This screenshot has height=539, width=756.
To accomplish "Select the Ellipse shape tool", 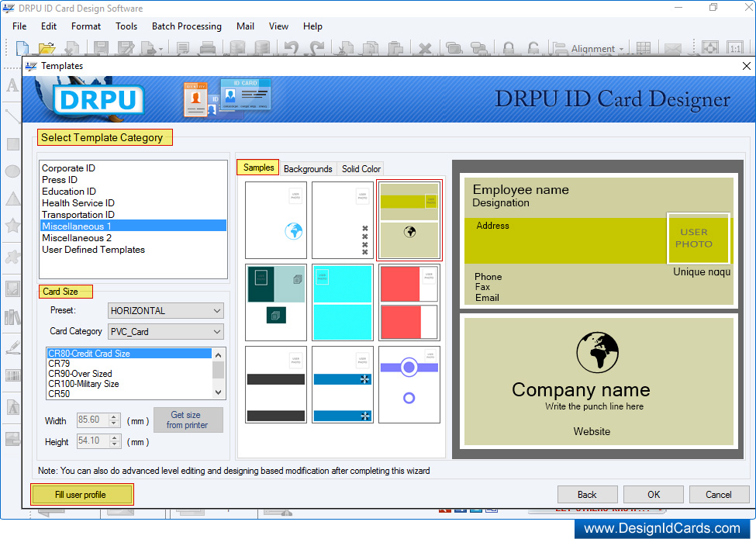I will tap(12, 171).
